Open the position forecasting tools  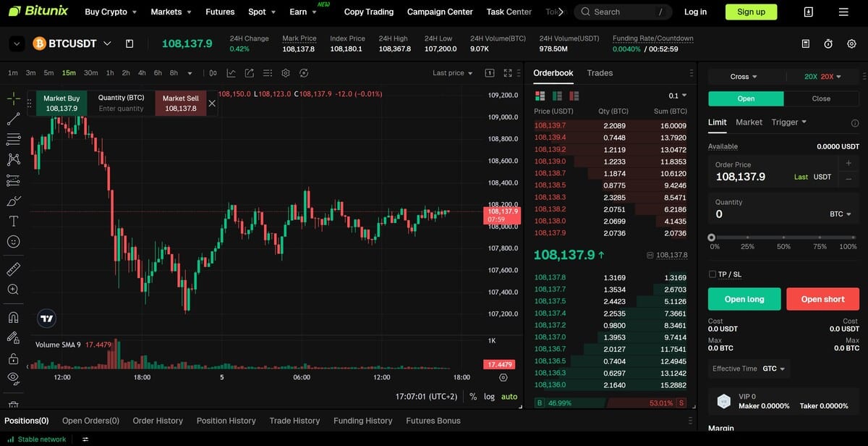tap(13, 180)
